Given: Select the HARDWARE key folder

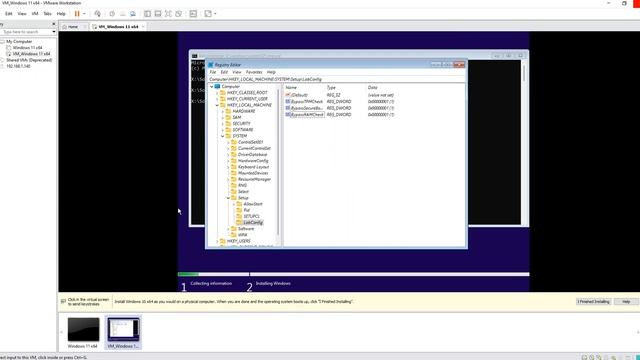Looking at the screenshot, I should (x=244, y=111).
